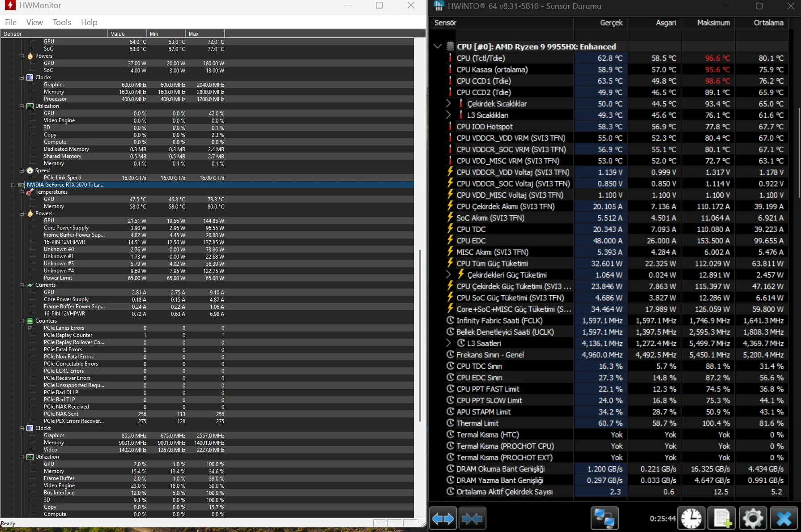Screen dimensions: 801x532
Task: Click the Gerçek column header in HWiNFO
Action: point(601,23)
